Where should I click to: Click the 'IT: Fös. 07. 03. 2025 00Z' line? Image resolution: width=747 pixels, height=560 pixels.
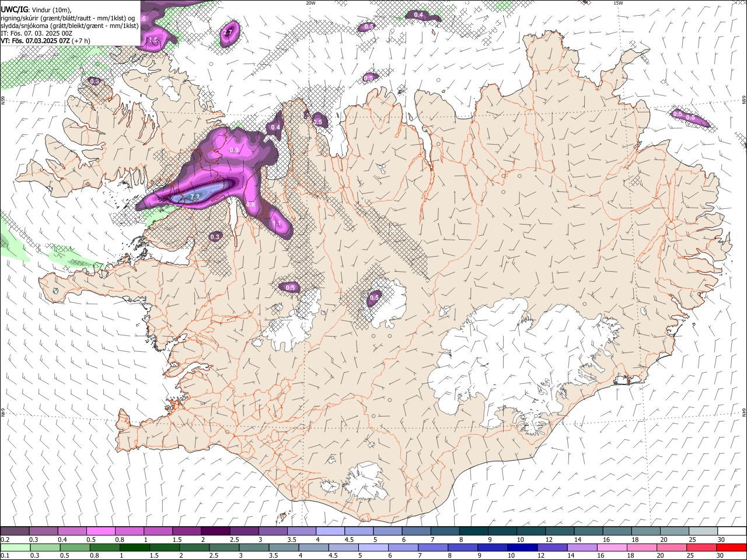(36, 33)
